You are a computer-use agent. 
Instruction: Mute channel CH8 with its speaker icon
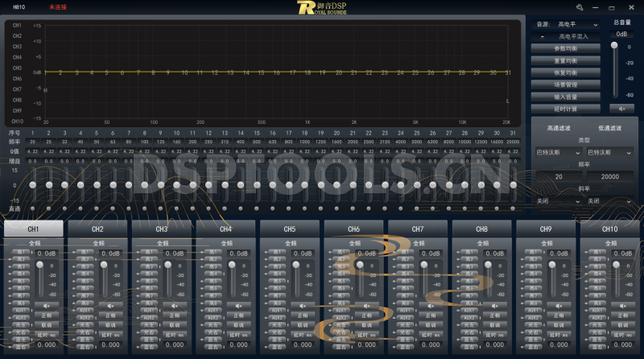pyautogui.click(x=495, y=306)
